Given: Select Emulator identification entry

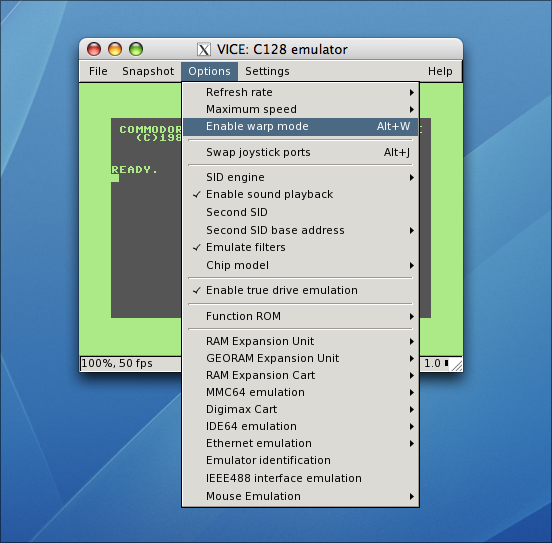Looking at the screenshot, I should coord(300,460).
